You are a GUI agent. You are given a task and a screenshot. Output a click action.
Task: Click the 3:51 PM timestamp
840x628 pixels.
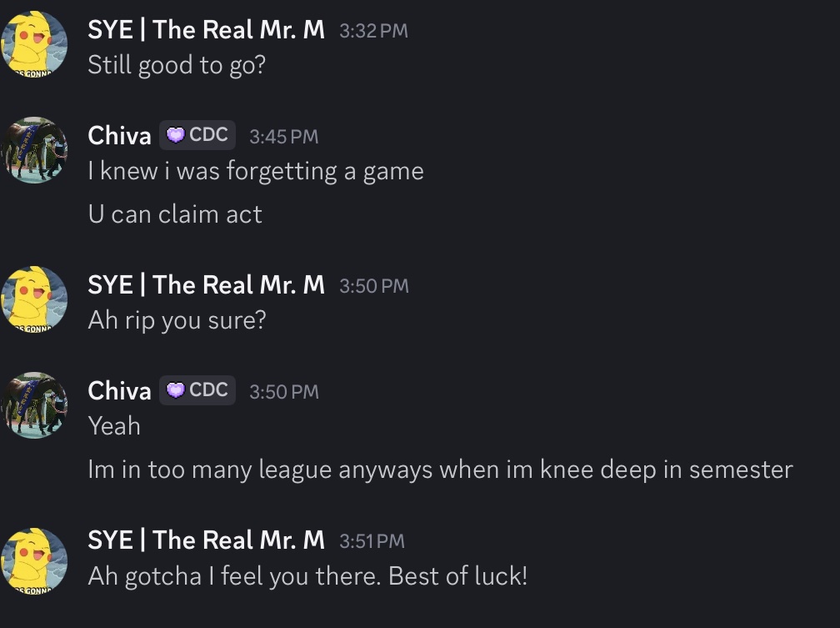tap(372, 541)
